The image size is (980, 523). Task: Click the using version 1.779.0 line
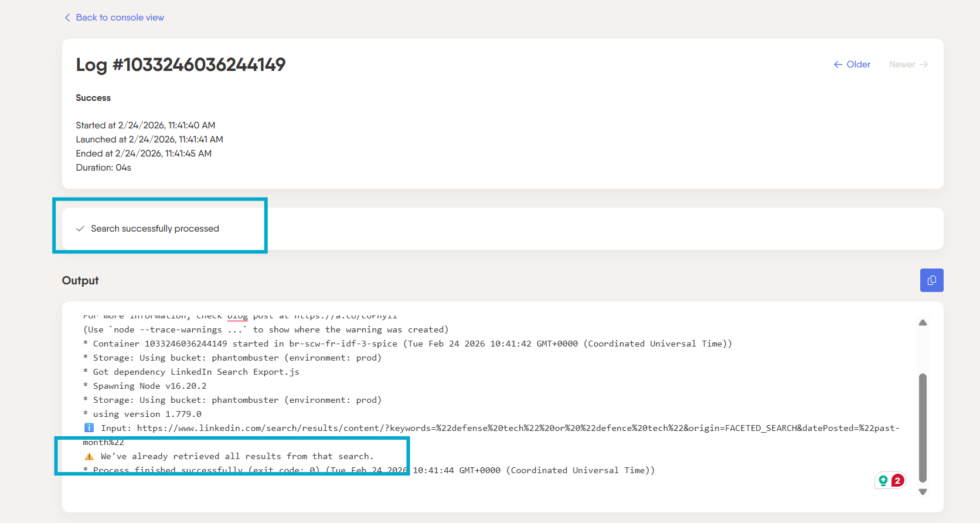click(142, 414)
